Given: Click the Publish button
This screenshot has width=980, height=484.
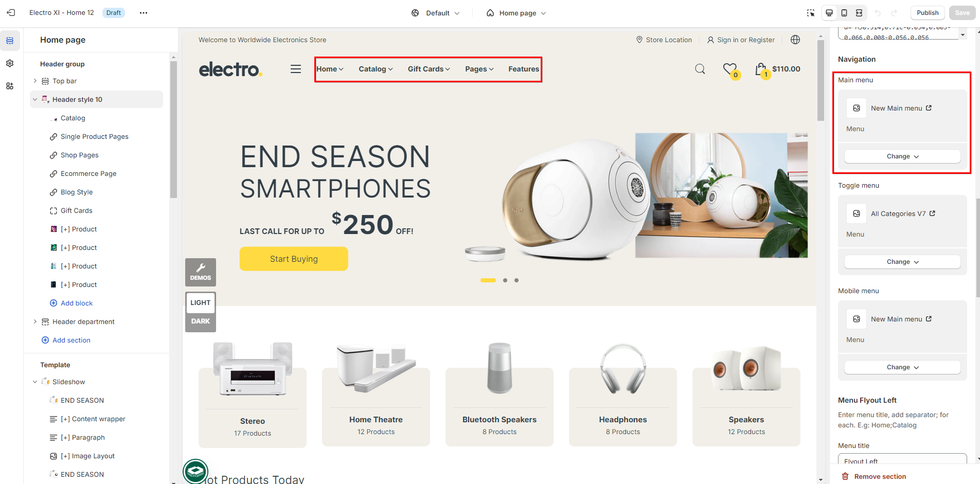Looking at the screenshot, I should tap(928, 13).
